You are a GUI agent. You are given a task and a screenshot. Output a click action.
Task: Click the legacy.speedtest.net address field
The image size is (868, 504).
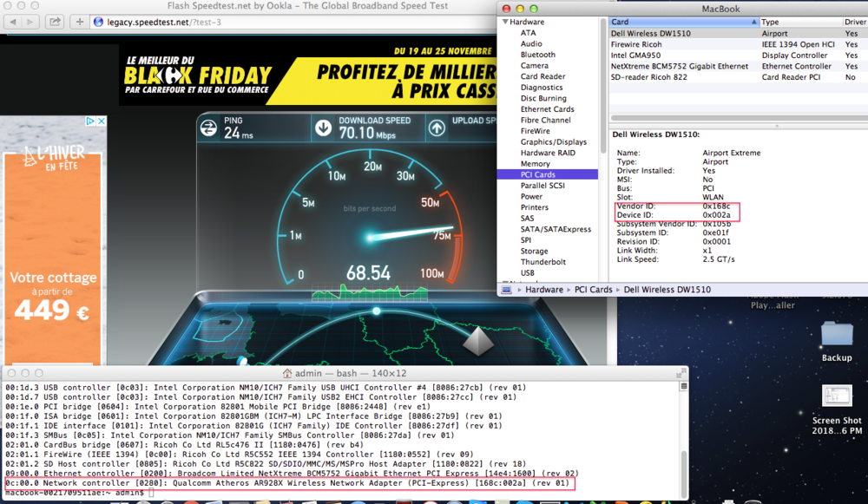coord(260,21)
